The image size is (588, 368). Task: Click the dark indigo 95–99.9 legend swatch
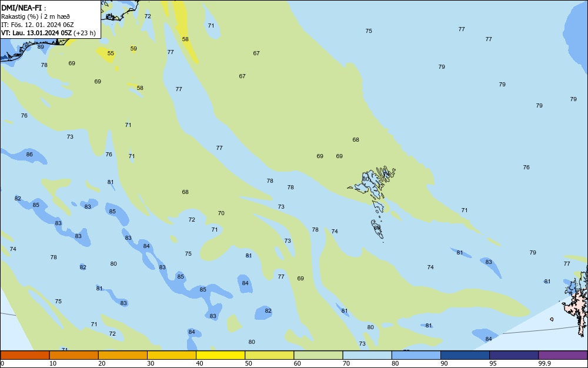click(x=514, y=355)
